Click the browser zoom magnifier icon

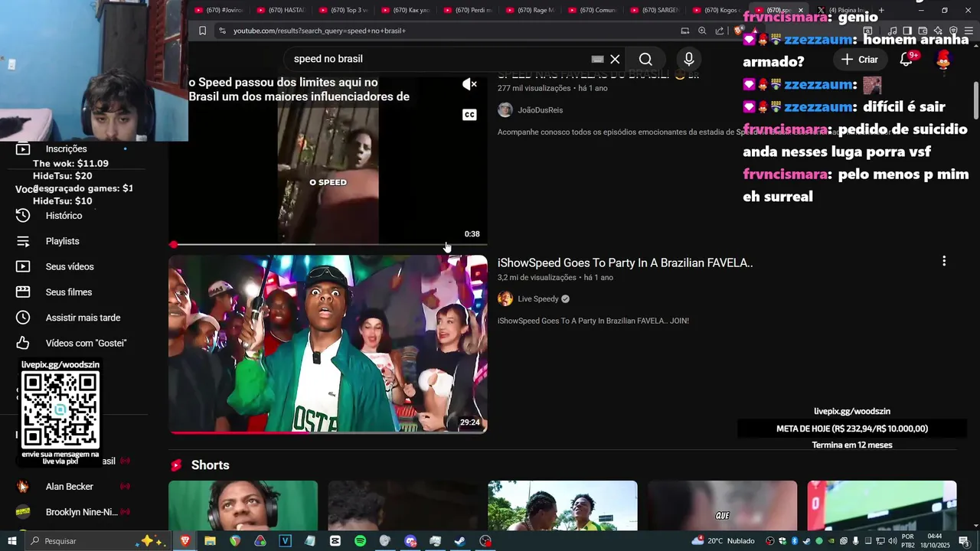pos(702,31)
